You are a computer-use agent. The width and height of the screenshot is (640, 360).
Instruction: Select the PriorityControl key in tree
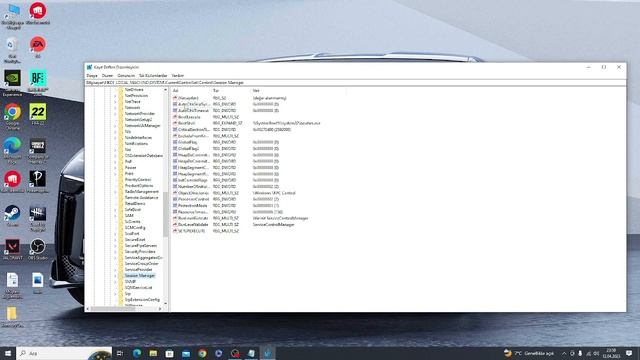coord(138,180)
